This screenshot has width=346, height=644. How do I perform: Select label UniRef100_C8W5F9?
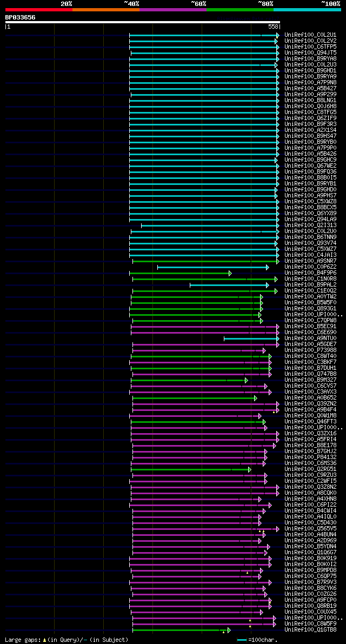(310, 625)
